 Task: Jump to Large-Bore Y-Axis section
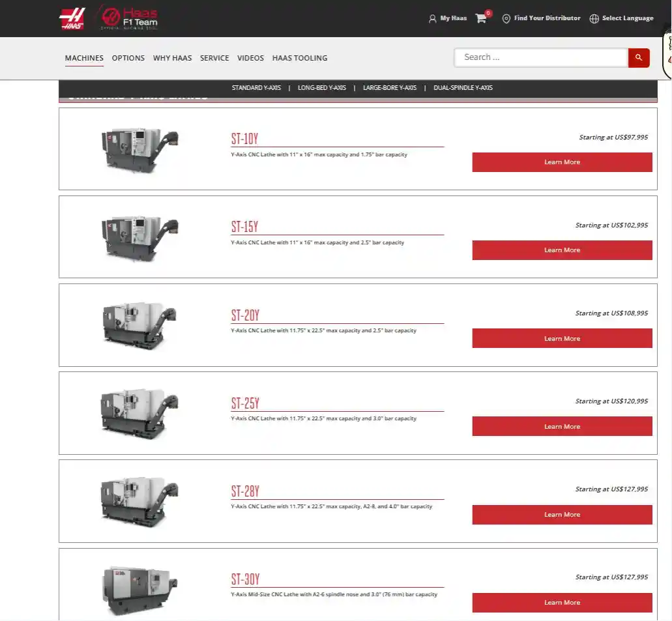pos(390,87)
